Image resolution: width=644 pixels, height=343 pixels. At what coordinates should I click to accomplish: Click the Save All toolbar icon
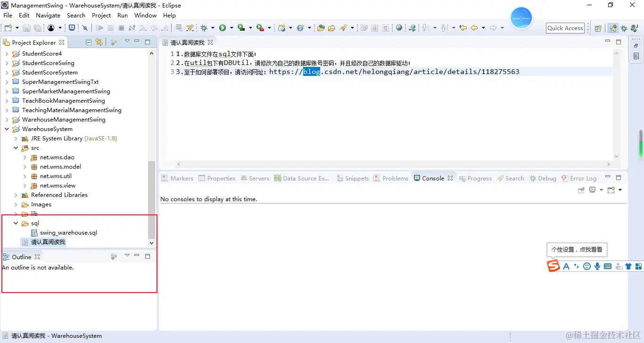pyautogui.click(x=37, y=28)
